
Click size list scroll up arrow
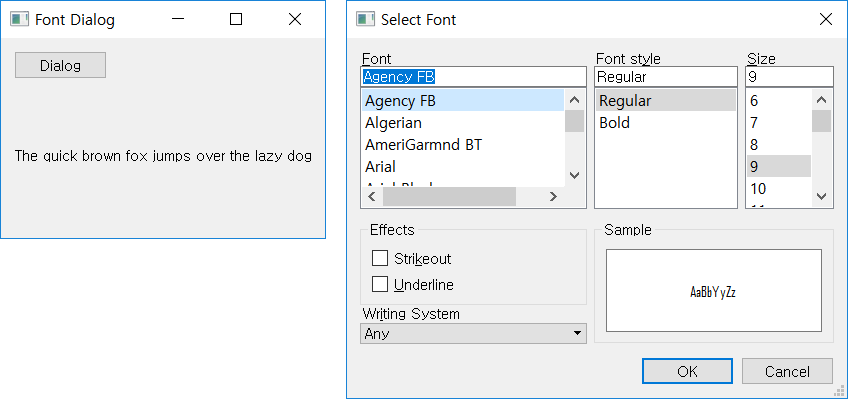(x=822, y=99)
